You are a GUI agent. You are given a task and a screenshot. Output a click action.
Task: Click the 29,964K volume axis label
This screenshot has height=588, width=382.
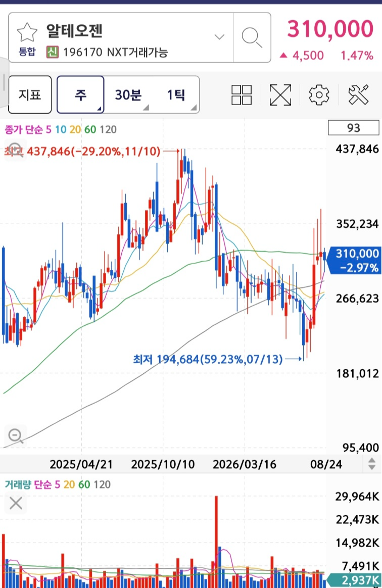[357, 497]
